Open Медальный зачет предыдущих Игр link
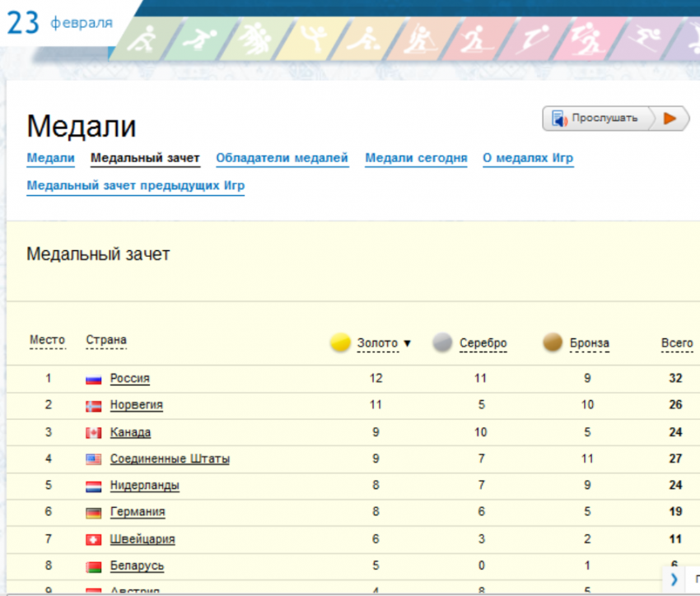 pyautogui.click(x=135, y=186)
